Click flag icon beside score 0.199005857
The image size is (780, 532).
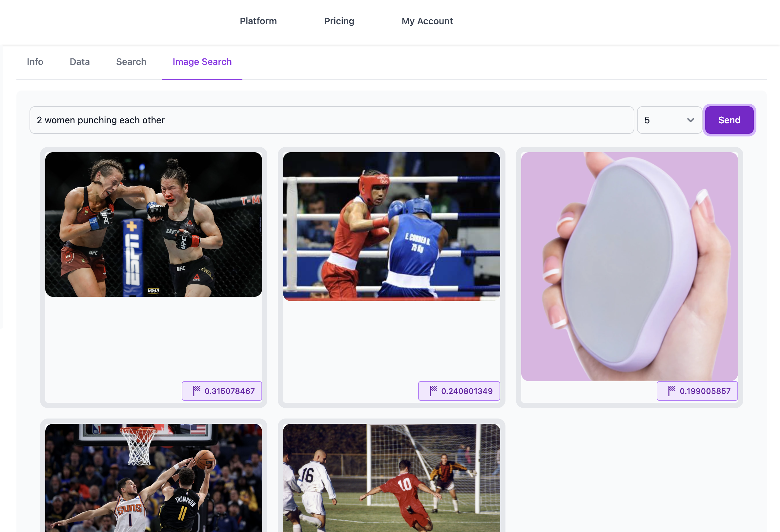671,391
